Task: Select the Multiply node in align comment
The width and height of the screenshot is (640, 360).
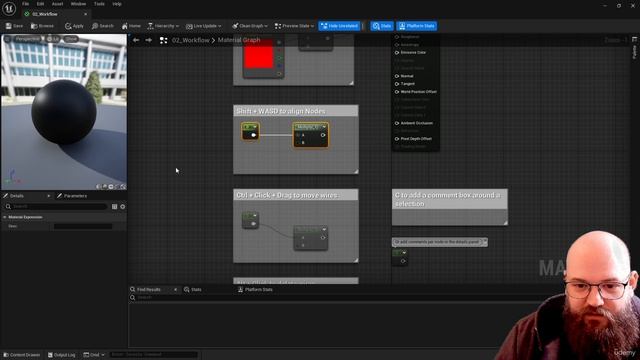Action: click(x=311, y=135)
